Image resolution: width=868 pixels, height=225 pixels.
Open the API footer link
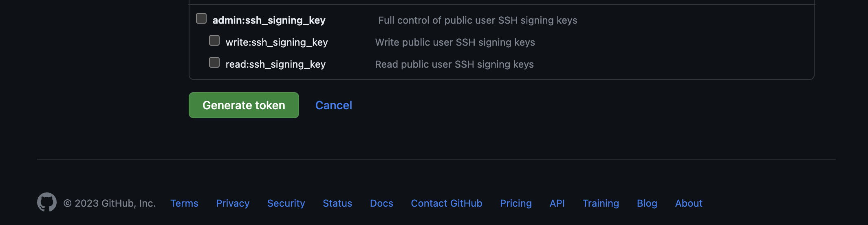pyautogui.click(x=557, y=203)
